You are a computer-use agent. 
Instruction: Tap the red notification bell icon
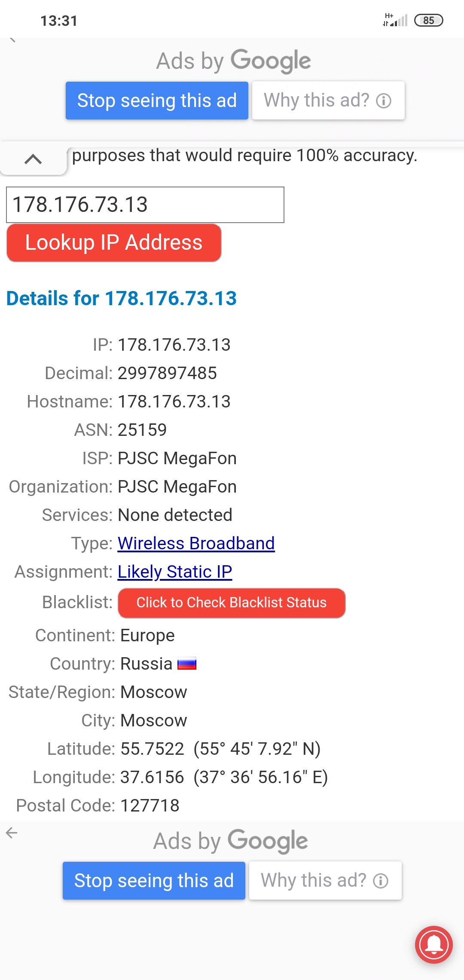coord(435,945)
